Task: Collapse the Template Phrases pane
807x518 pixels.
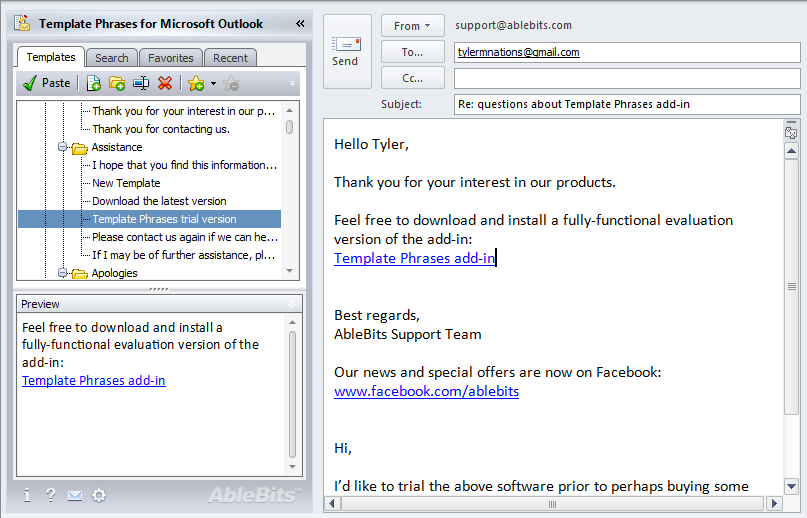Action: tap(300, 24)
